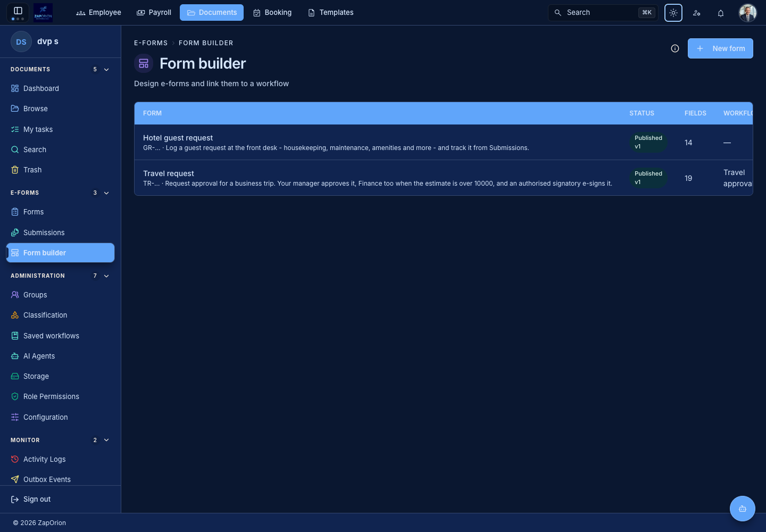Screen dimensions: 766x532
Task: Open the profile avatar photo
Action: tap(748, 13)
